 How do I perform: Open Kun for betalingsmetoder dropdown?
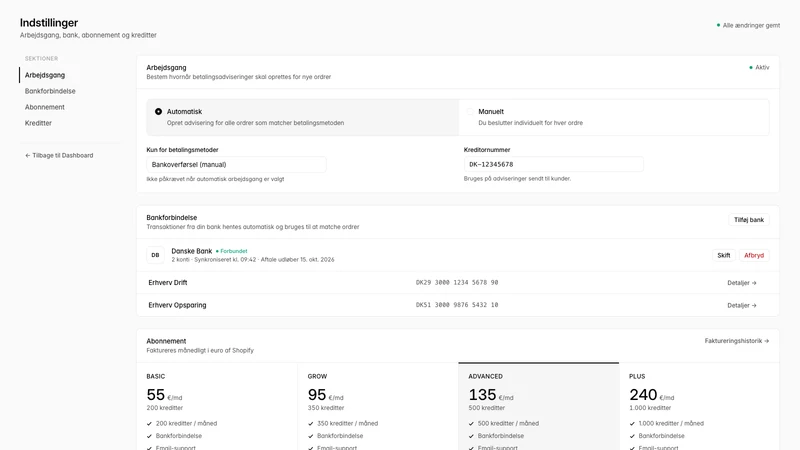[236, 164]
